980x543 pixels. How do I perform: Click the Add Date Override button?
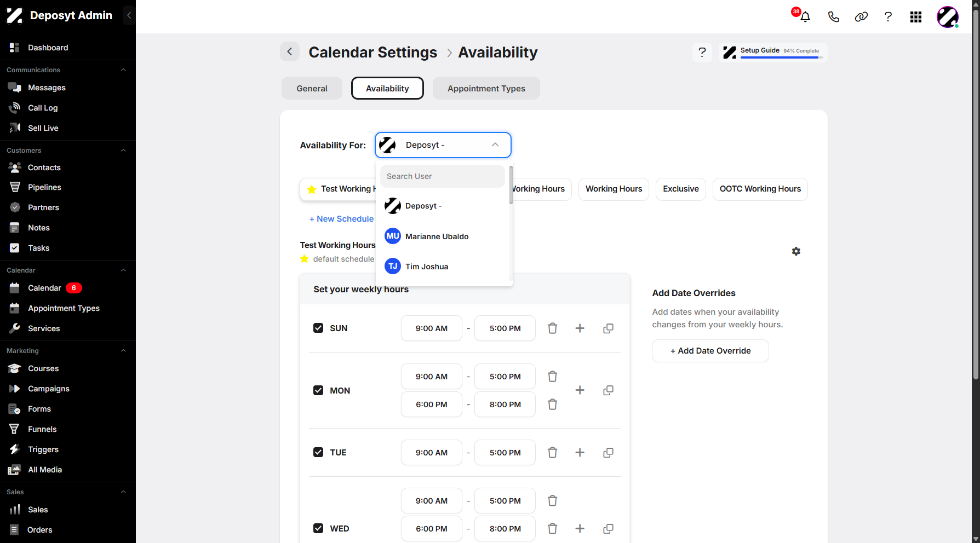click(710, 351)
